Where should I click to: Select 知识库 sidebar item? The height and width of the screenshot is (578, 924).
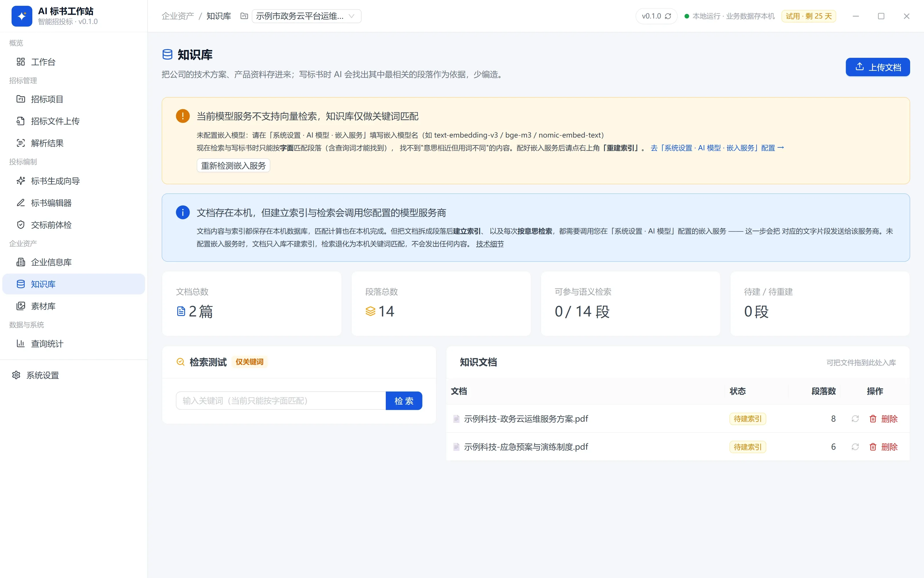(74, 284)
